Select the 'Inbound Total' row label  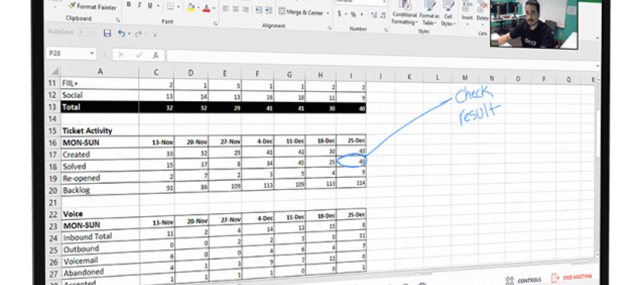(87, 236)
